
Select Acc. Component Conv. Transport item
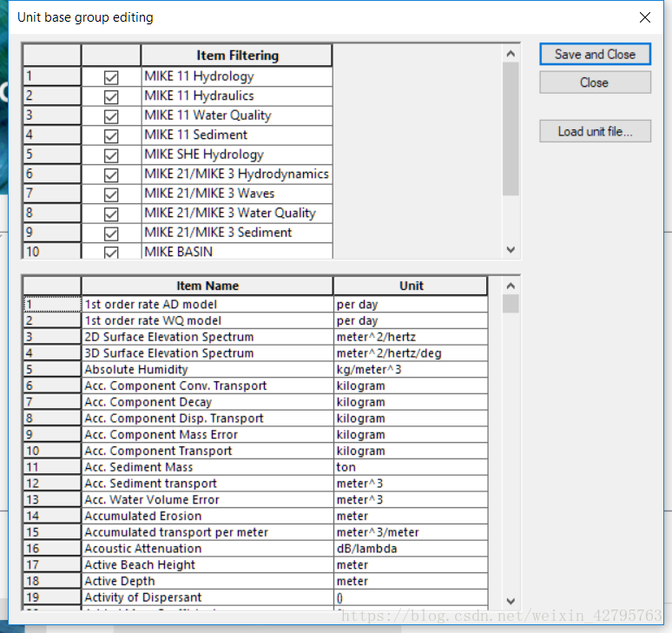coord(208,386)
